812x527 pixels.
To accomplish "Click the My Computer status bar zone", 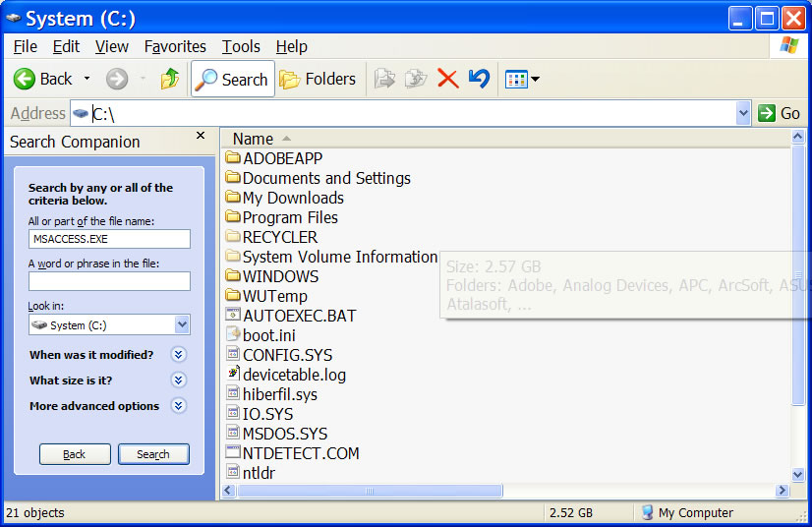I will 687,512.
